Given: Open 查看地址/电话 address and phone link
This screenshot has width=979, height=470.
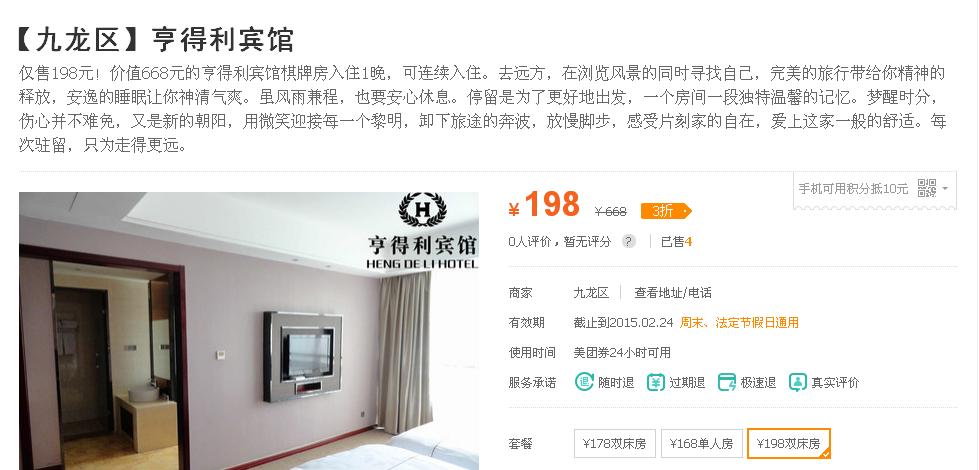Looking at the screenshot, I should pos(672,293).
